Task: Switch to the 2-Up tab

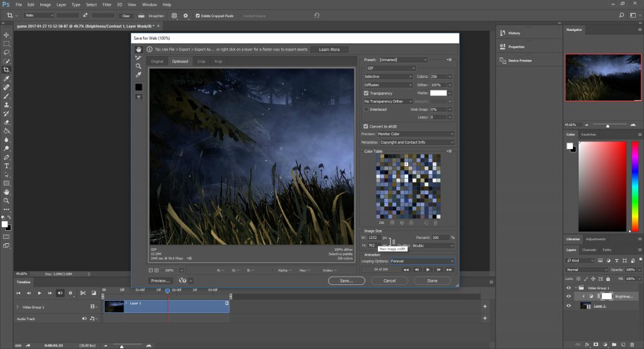Action: (201, 62)
